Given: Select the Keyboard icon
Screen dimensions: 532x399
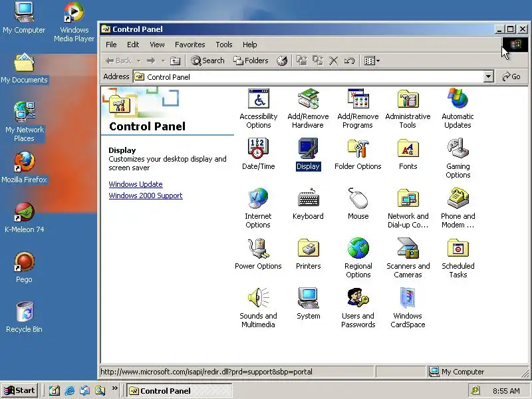Looking at the screenshot, I should (308, 204).
